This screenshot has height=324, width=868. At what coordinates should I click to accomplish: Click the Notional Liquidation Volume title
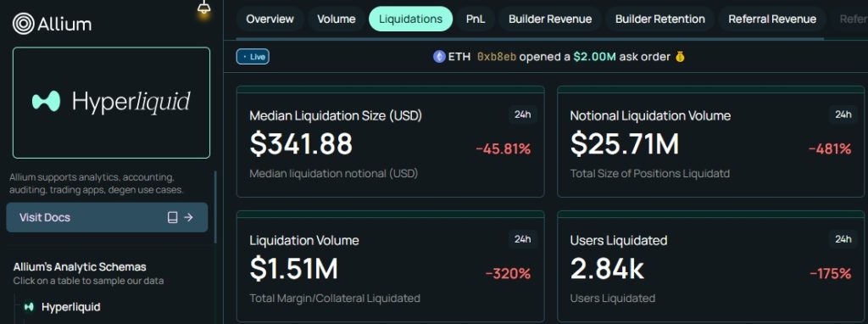[x=650, y=115]
